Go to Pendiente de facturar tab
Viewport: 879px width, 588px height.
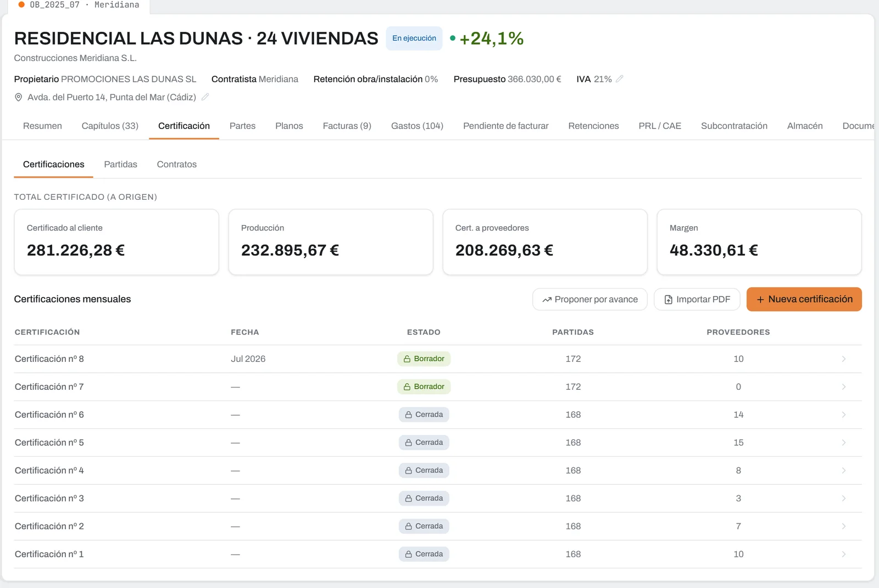[505, 126]
